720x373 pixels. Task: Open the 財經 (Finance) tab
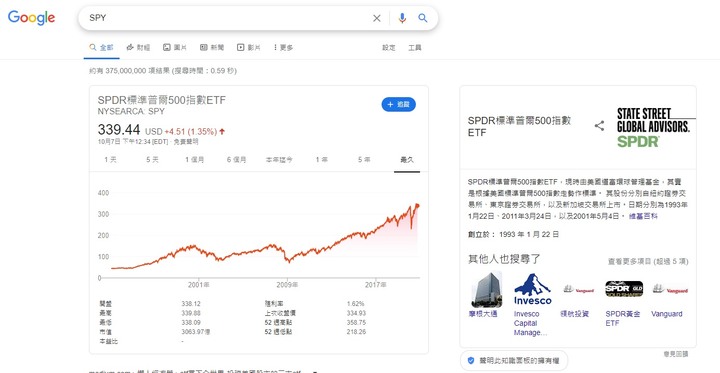[138, 47]
